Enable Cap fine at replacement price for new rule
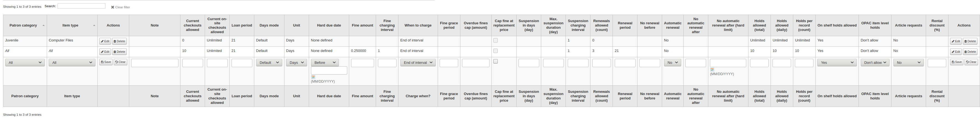This screenshot has height=121, width=980. coord(495,61)
